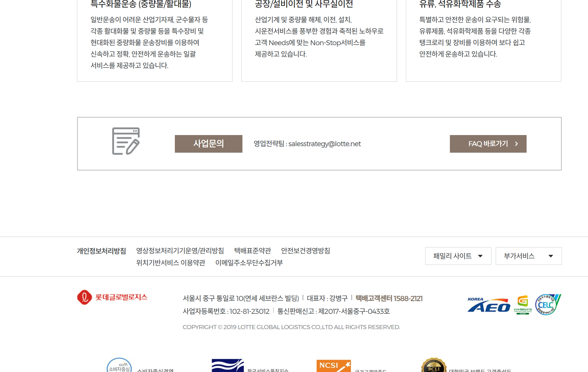Viewport: 588px width, 372px height.
Task: Expand the 부가서비스 dropdown
Action: point(528,256)
